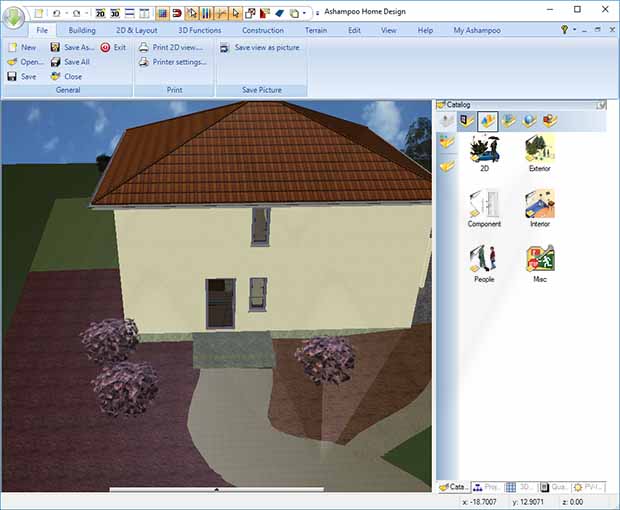Click the clipboard paste icon in quick toolbar
Viewport: 620px width, 510px height.
click(294, 13)
